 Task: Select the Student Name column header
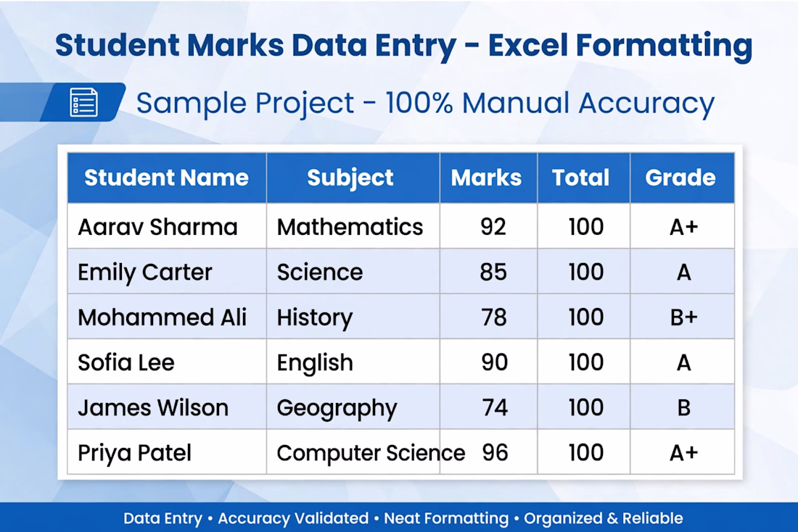166,178
